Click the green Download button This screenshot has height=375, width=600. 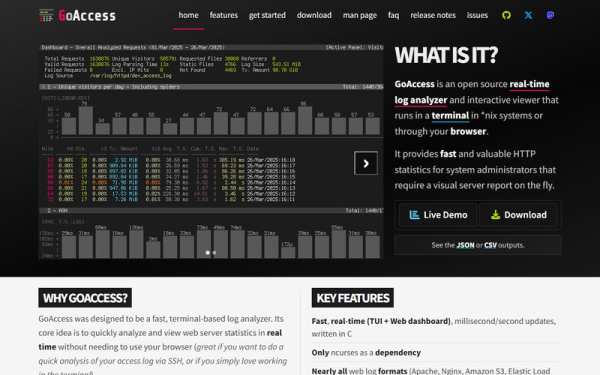click(518, 215)
